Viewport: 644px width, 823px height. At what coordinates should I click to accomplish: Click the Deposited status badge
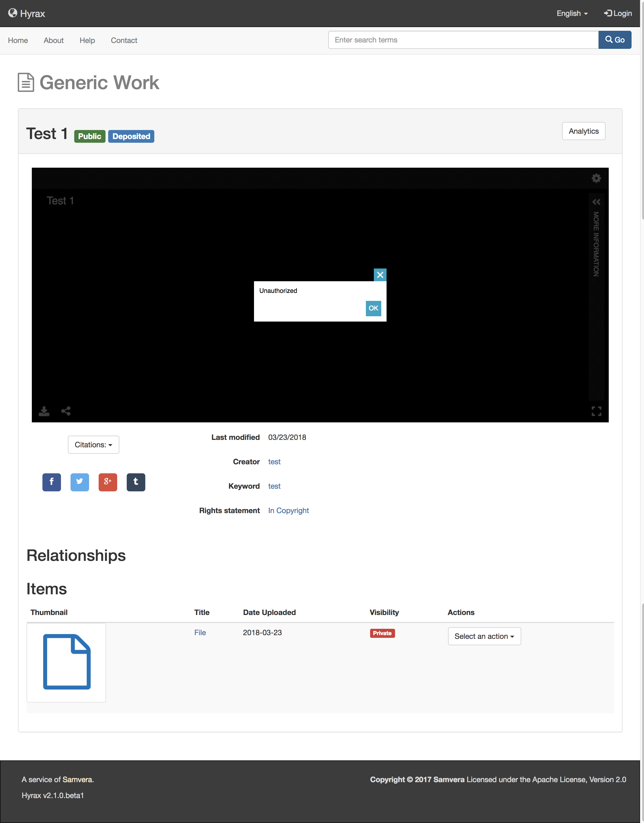coord(131,136)
